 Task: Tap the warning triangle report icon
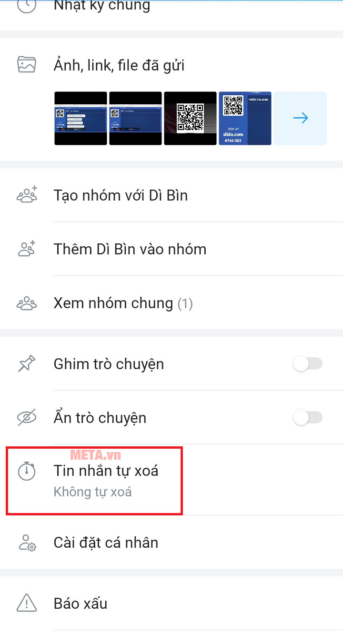click(27, 604)
